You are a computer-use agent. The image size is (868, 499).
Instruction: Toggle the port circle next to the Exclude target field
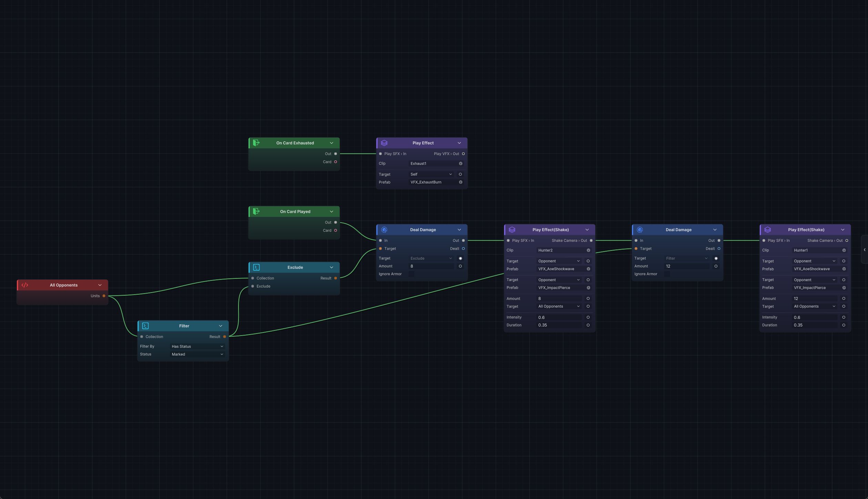460,258
